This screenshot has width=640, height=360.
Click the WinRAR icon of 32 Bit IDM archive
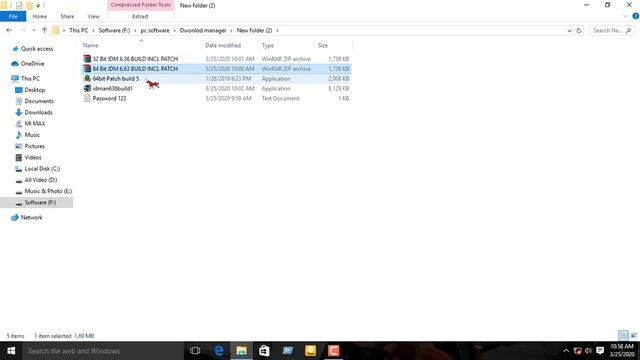point(87,59)
